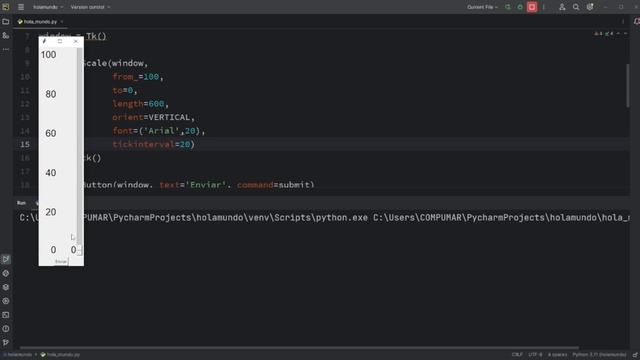This screenshot has width=640, height=360.
Task: Click the length=600 code line
Action: [x=140, y=104]
